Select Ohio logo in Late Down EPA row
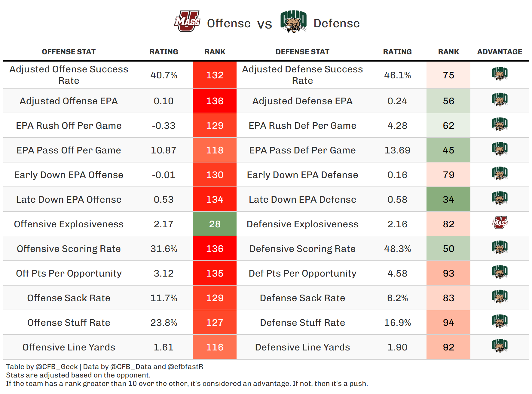The image size is (532, 394). pos(500,198)
